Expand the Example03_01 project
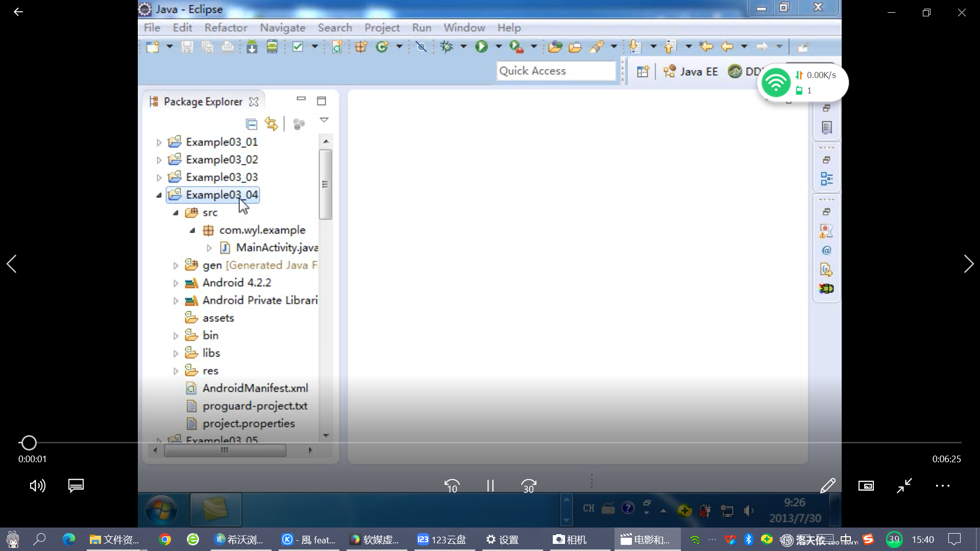 coord(159,142)
